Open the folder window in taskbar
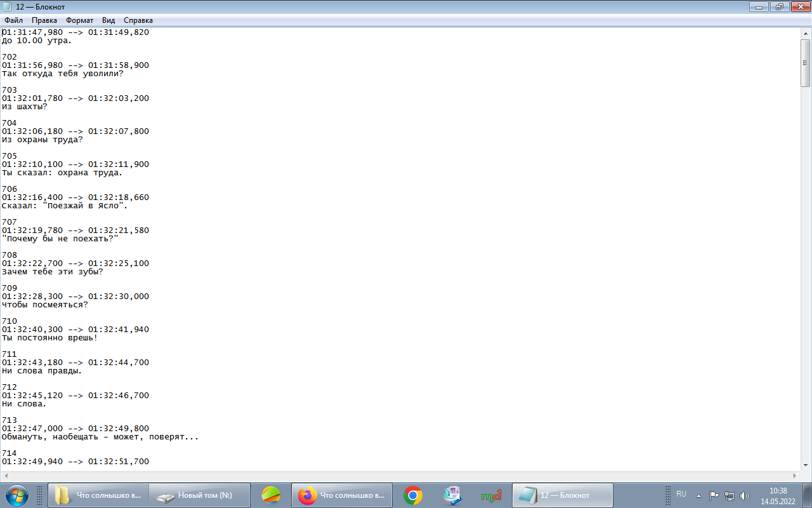Screen dimensions: 812x508 pyautogui.click(x=98, y=495)
